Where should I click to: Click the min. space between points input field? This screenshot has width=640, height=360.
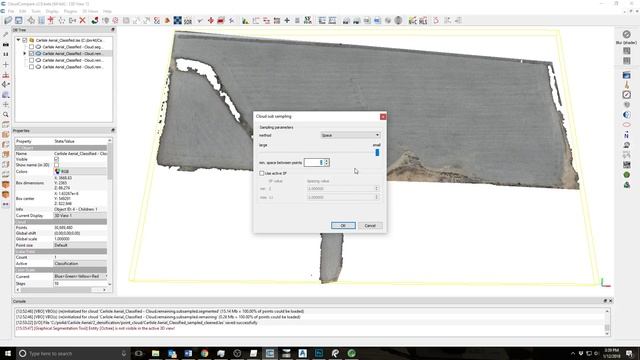[x=314, y=162]
